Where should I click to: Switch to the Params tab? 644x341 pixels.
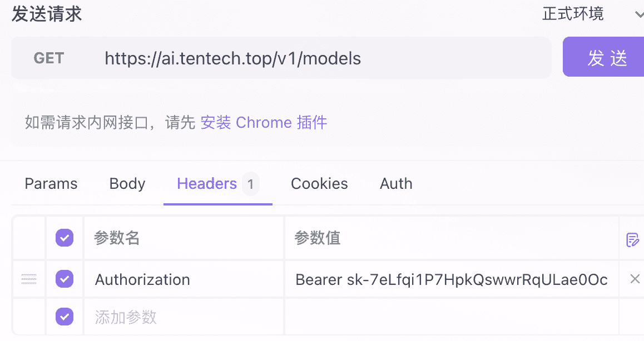click(x=51, y=184)
